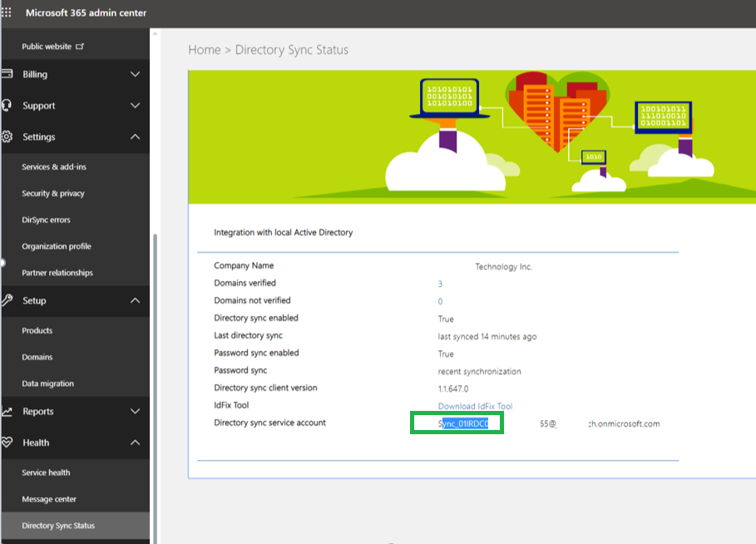The width and height of the screenshot is (756, 544).
Task: Click the Settings gear icon
Action: 7,136
